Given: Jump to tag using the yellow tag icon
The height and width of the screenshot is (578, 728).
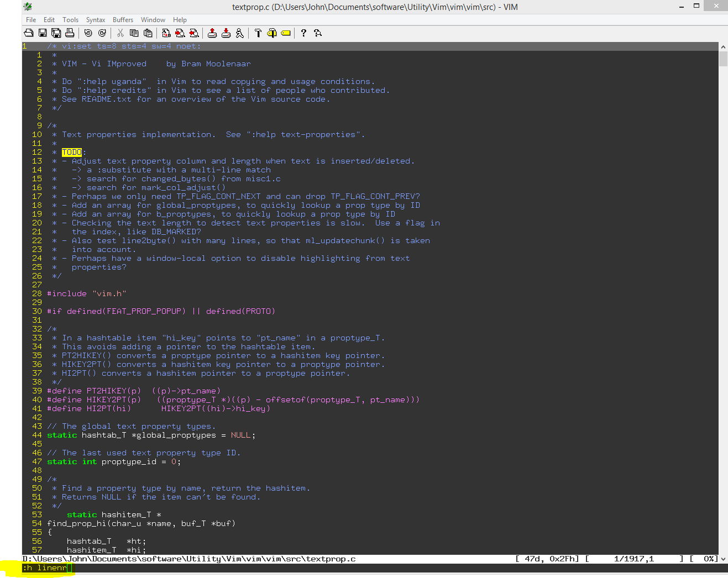Looking at the screenshot, I should (286, 33).
